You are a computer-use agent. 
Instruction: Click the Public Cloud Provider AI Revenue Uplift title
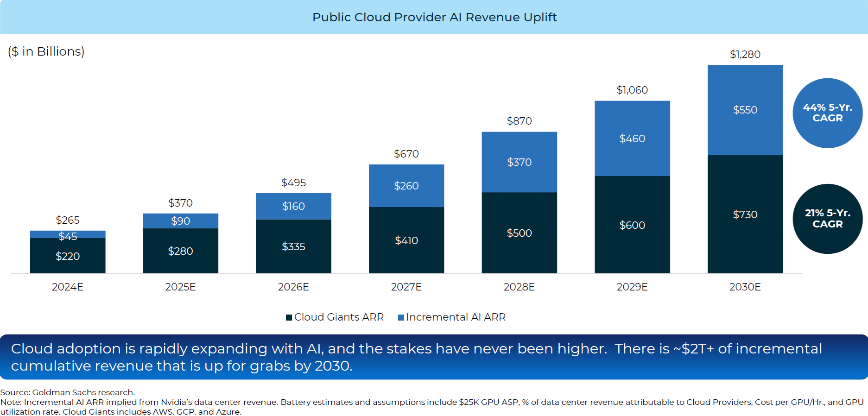[x=434, y=17]
